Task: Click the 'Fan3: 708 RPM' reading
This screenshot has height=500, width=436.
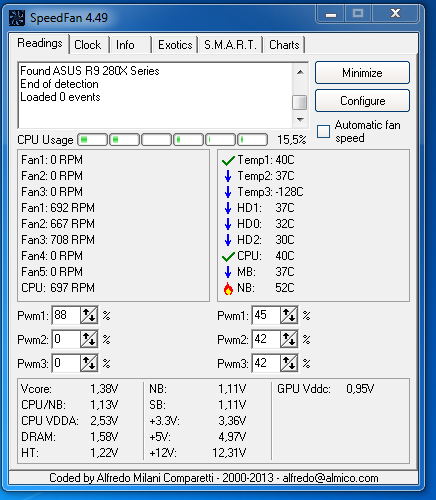Action: tap(58, 240)
